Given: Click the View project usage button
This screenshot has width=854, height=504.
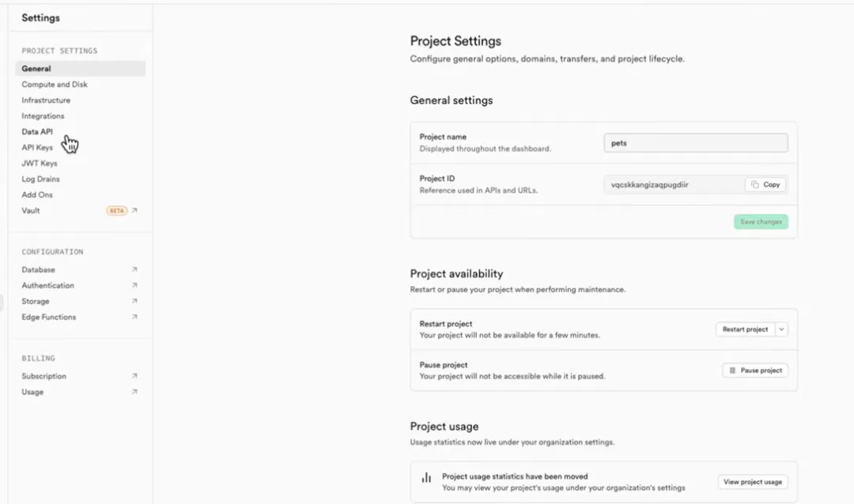Looking at the screenshot, I should pos(753,482).
